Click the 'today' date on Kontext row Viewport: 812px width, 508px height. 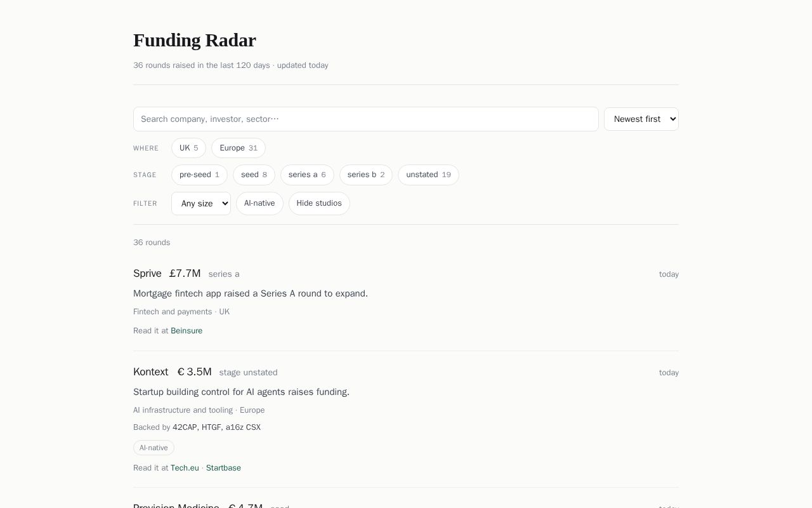669,373
